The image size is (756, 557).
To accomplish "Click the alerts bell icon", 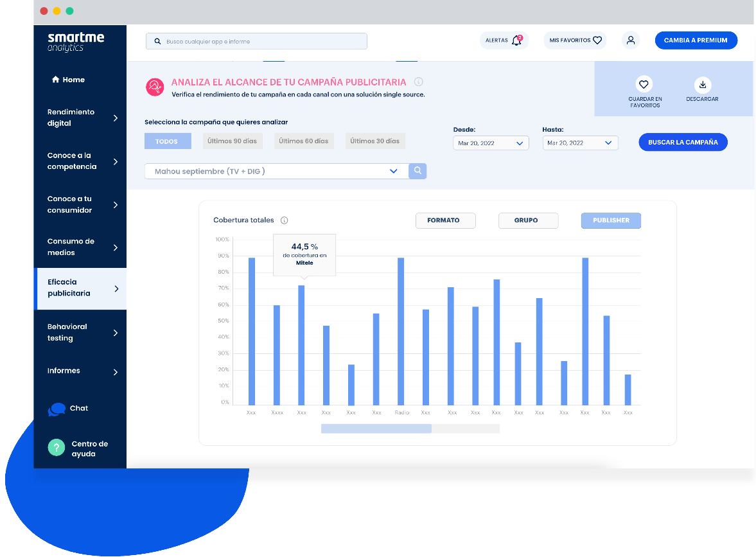I will (516, 40).
